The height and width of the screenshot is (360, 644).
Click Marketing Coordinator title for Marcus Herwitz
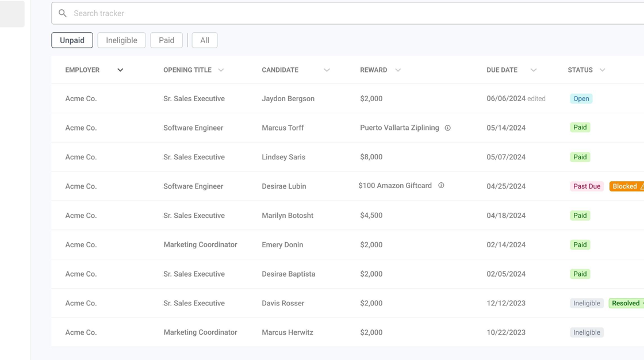click(201, 332)
